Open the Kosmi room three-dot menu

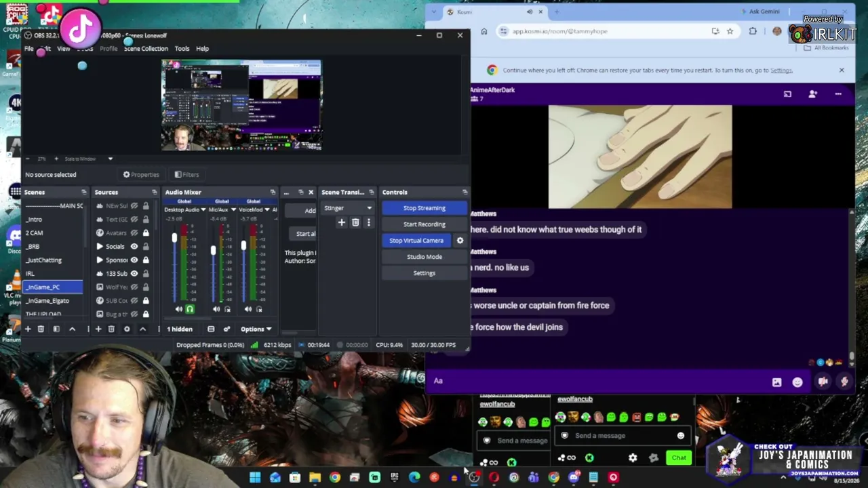(838, 94)
